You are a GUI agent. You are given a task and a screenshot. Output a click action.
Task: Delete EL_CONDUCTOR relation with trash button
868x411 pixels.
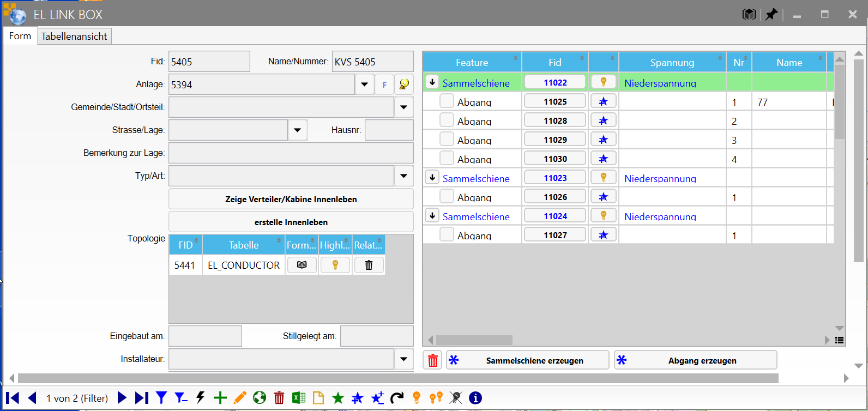click(369, 265)
